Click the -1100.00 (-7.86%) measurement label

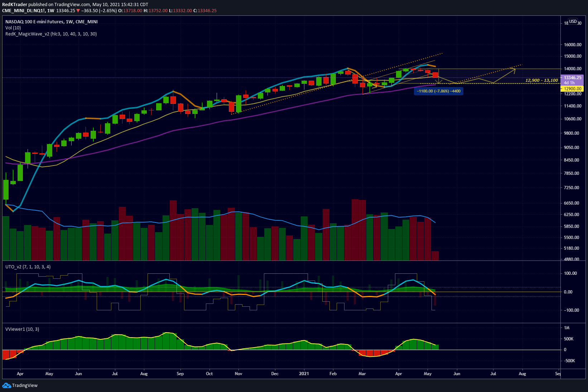tap(439, 91)
